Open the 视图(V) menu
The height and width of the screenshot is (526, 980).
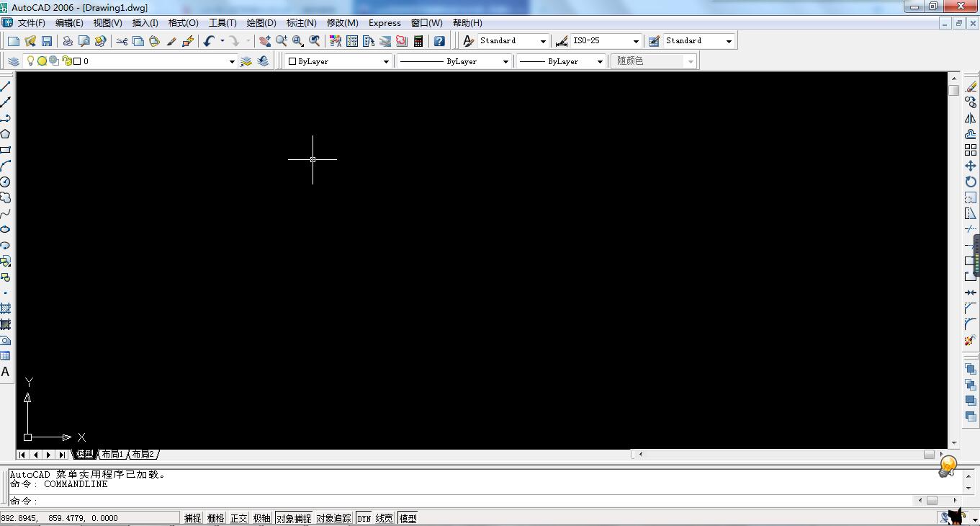[107, 23]
